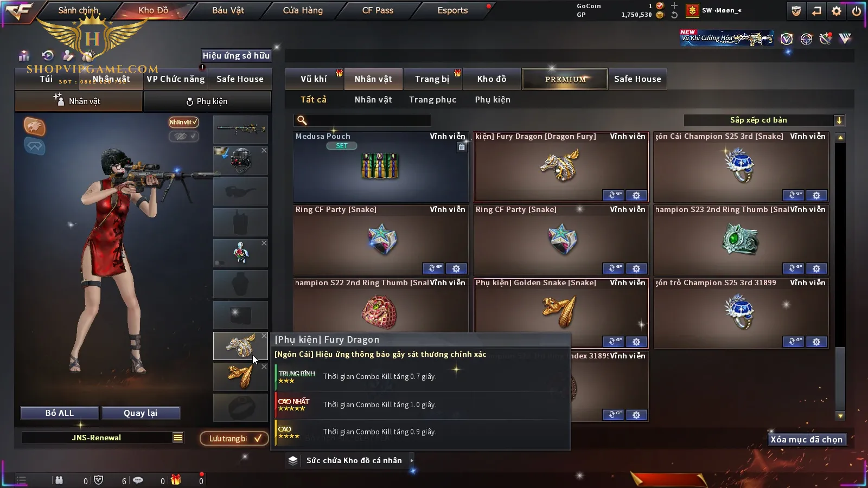The height and width of the screenshot is (488, 868).
Task: Expand Sức chứa Kho đồ cá nhân
Action: pos(412,460)
